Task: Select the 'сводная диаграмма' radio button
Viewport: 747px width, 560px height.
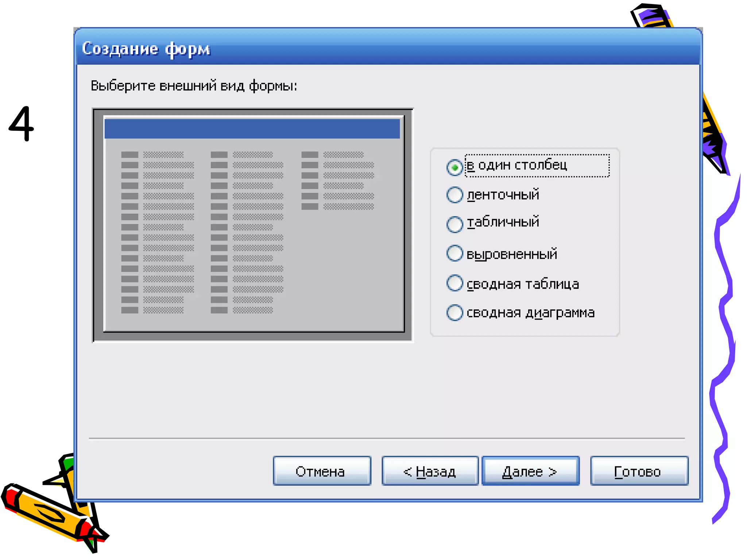Action: 455,312
